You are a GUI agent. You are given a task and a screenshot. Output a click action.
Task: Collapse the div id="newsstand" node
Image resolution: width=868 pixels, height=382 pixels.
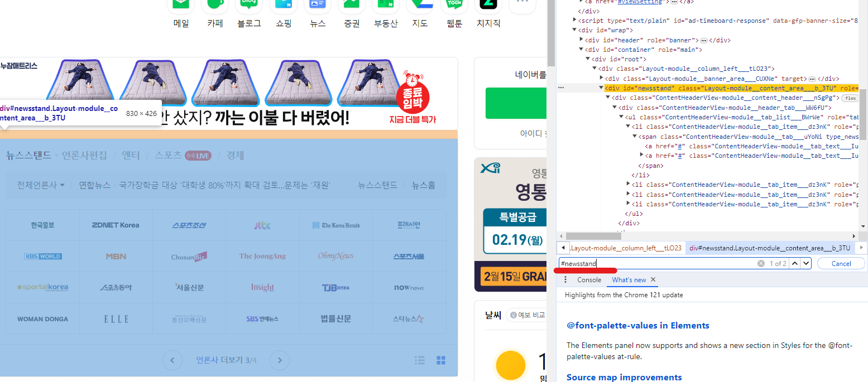tap(601, 88)
